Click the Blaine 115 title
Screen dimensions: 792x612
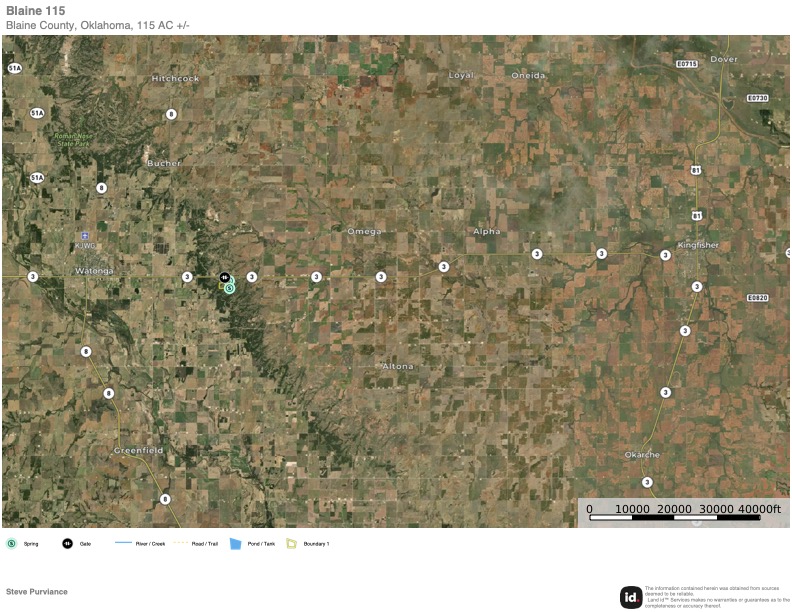[x=36, y=11]
